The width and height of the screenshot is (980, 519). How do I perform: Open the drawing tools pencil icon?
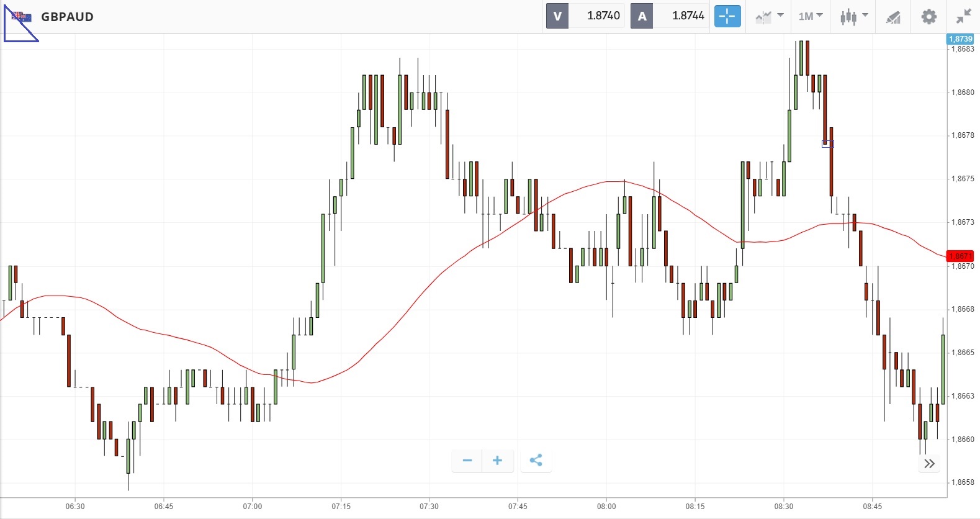coord(893,17)
